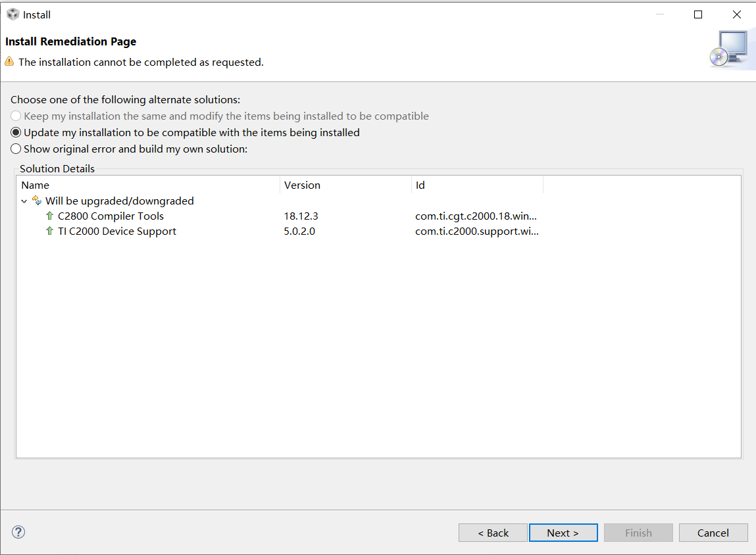
Task: Click the install disc and monitor image
Action: click(728, 49)
